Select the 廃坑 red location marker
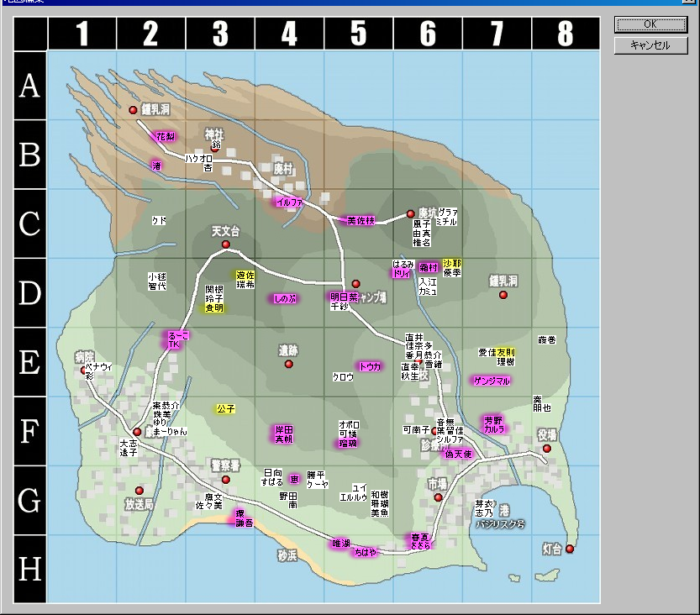The width and height of the screenshot is (700, 615). click(x=411, y=214)
